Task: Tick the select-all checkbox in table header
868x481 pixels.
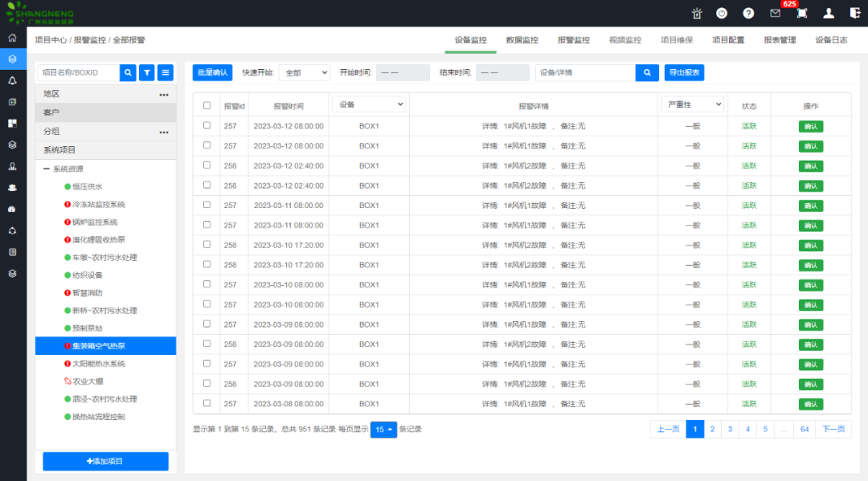Action: tap(207, 105)
